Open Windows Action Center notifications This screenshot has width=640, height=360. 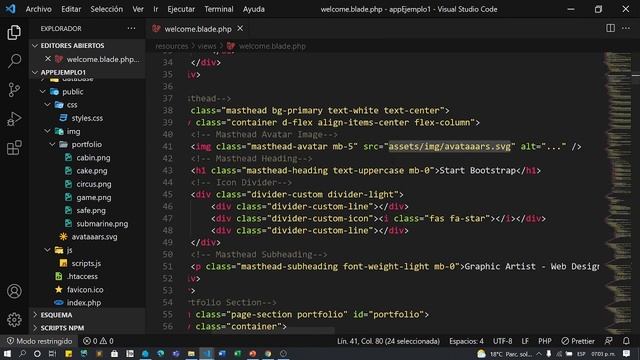click(x=627, y=353)
